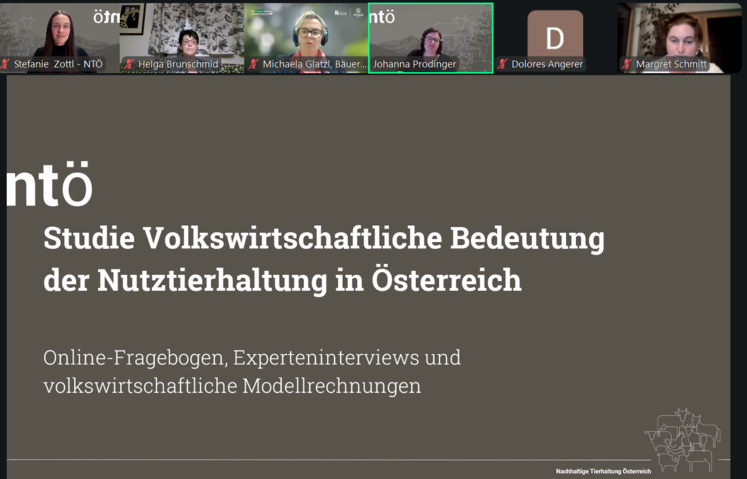Select Helga Brunschmid's video thumbnail
This screenshot has width=747, height=479.
tap(182, 38)
